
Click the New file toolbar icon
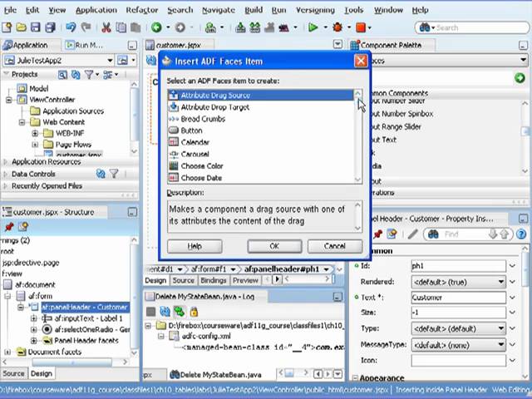[x=7, y=27]
